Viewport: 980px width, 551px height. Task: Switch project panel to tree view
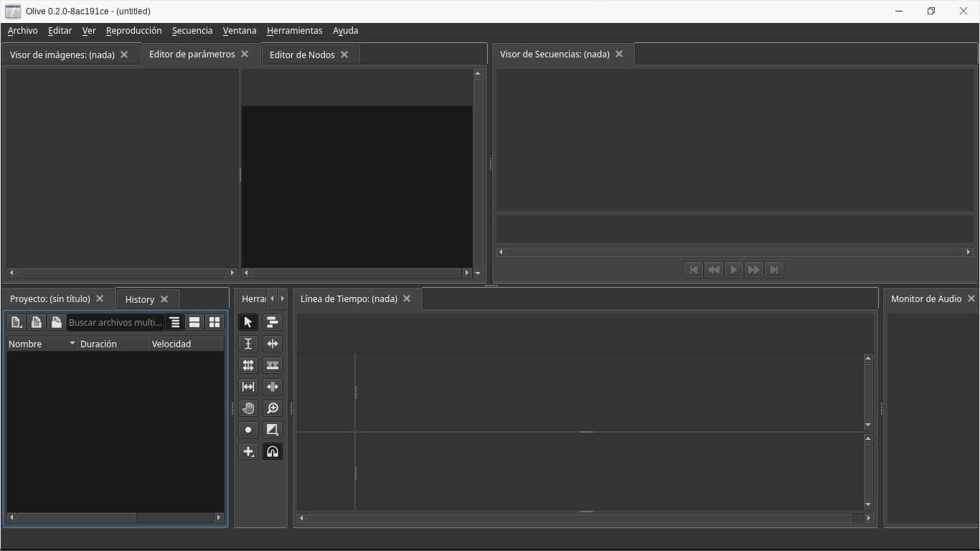174,322
